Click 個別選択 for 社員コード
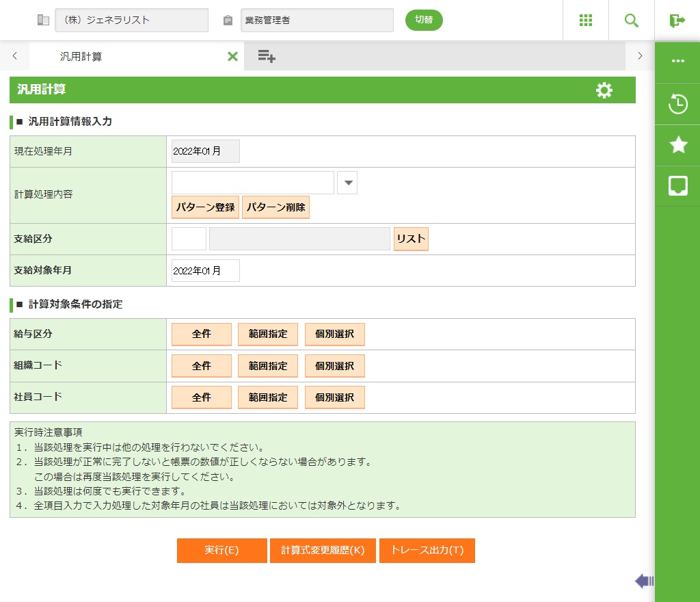This screenshot has height=602, width=700. (335, 397)
